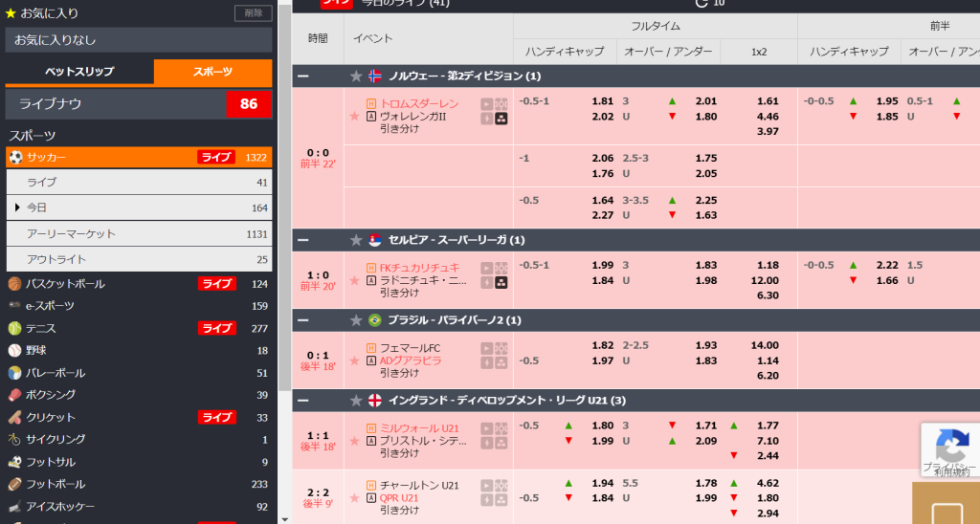980x524 pixels.
Task: Star the イングランド ディベロップメント・リーグ U21 league
Action: point(356,400)
